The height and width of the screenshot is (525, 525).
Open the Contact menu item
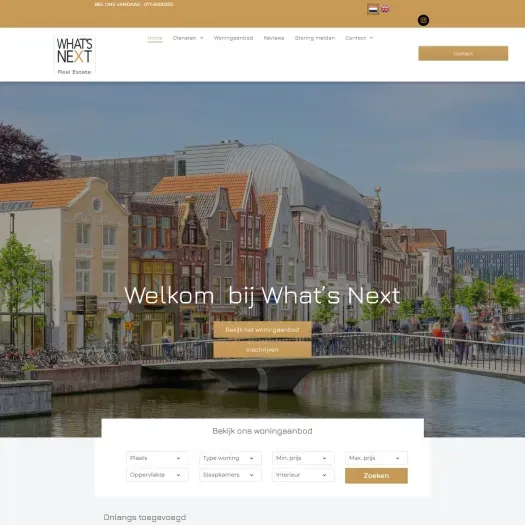[356, 38]
